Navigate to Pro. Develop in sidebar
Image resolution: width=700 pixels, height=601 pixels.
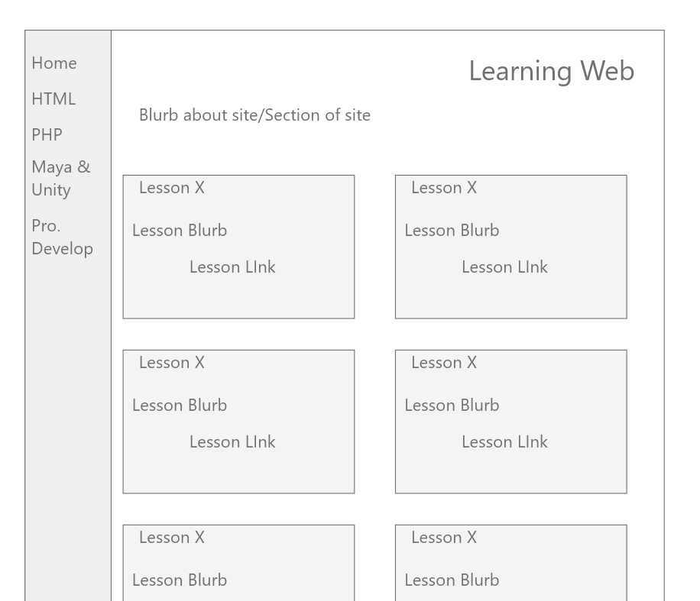coord(62,237)
